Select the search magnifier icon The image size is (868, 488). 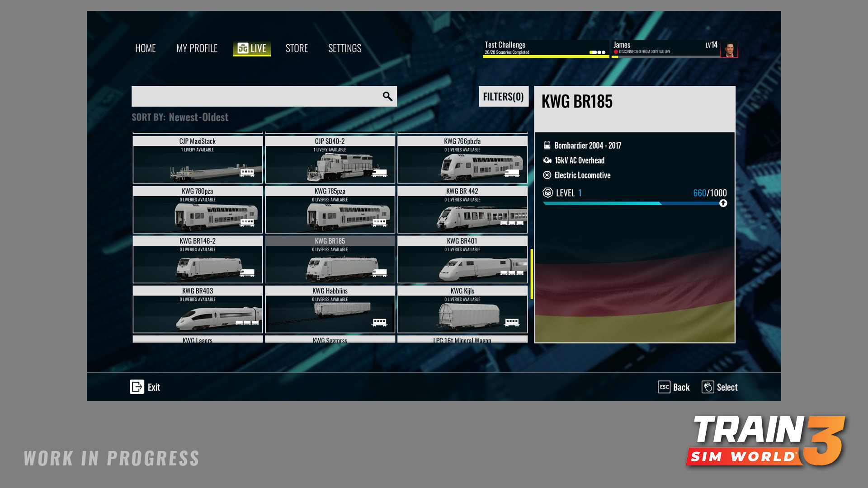click(387, 95)
